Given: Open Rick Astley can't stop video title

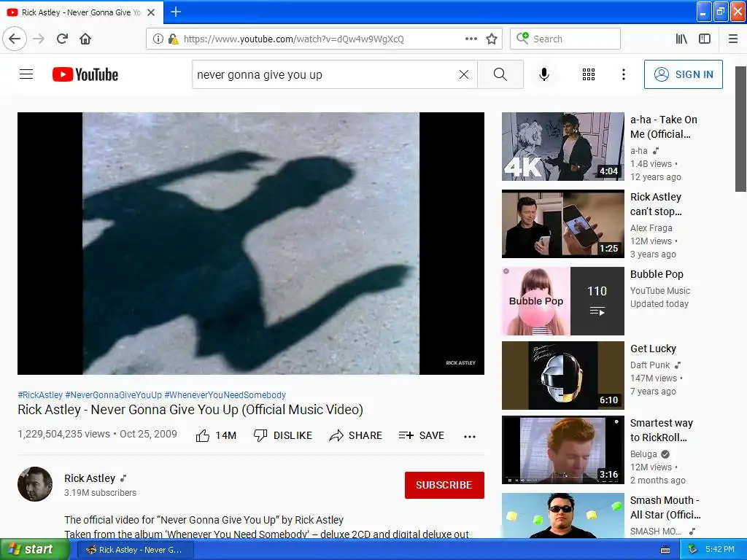Looking at the screenshot, I should pos(656,204).
